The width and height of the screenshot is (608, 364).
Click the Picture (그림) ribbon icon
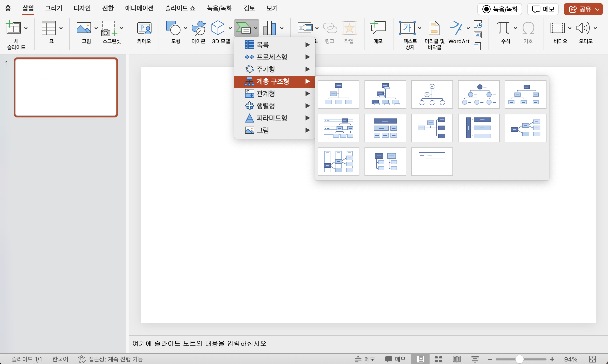pos(84,28)
